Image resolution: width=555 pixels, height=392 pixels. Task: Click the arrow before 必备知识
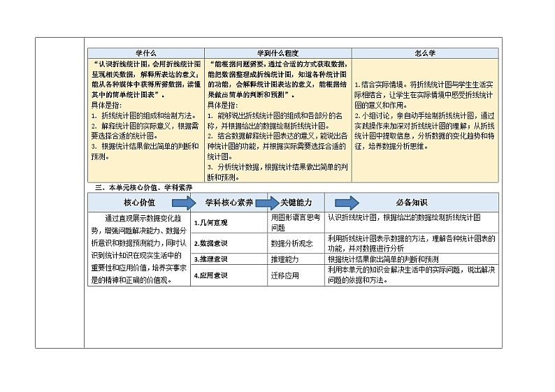coord(347,203)
